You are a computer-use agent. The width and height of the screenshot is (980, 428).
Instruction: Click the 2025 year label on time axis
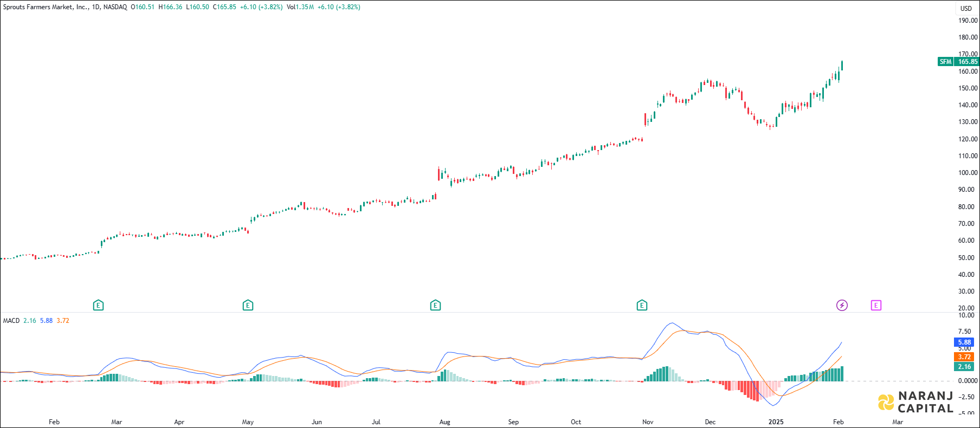point(776,422)
